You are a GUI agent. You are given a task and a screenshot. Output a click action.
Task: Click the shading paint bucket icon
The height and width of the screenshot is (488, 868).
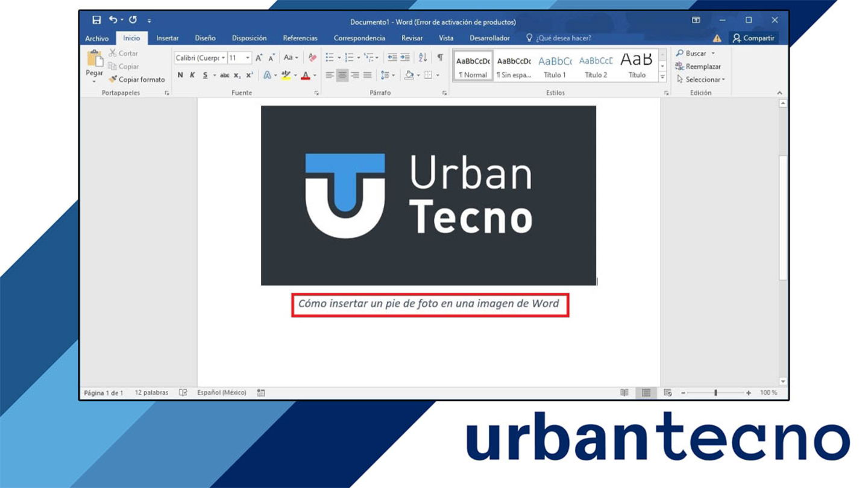click(x=409, y=75)
